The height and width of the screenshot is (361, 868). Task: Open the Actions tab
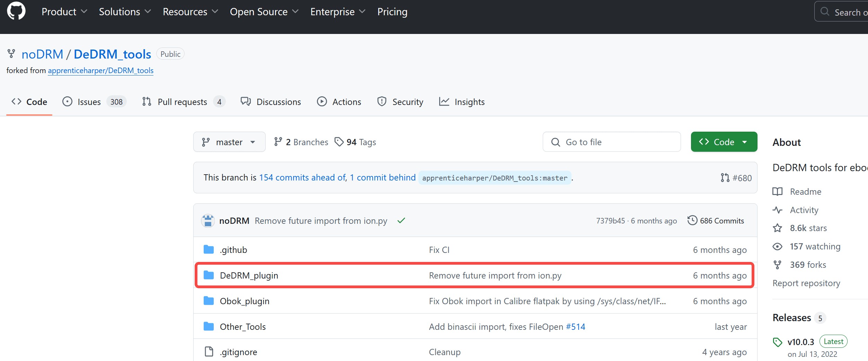pyautogui.click(x=339, y=102)
